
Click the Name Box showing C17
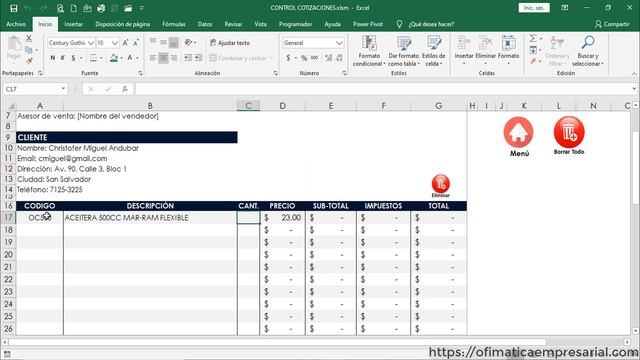[35, 89]
